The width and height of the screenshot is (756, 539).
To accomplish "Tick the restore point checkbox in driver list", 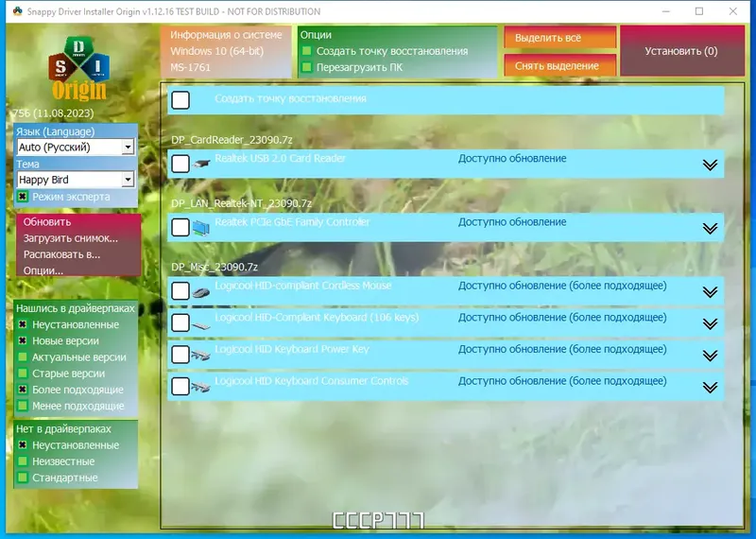I will 180,100.
